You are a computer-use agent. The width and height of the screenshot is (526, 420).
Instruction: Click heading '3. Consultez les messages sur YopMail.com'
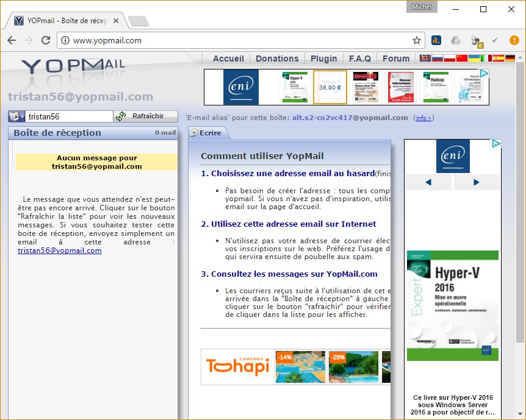click(289, 274)
